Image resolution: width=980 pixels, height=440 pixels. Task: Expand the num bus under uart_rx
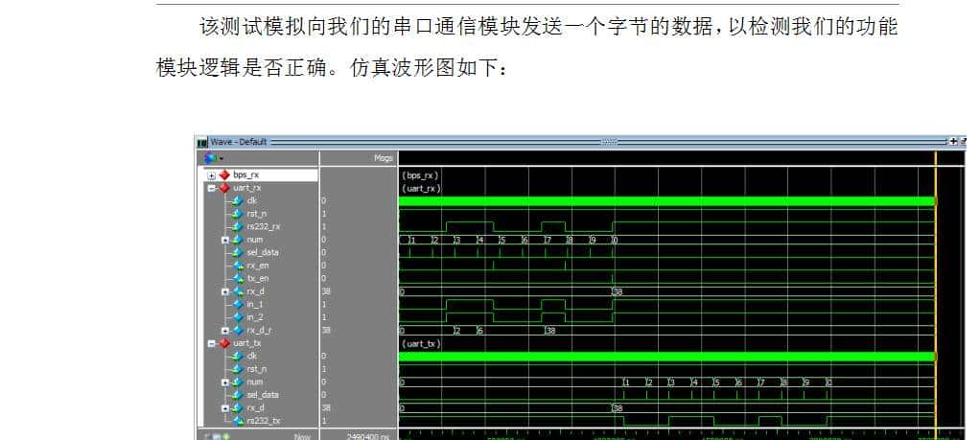pyautogui.click(x=225, y=240)
